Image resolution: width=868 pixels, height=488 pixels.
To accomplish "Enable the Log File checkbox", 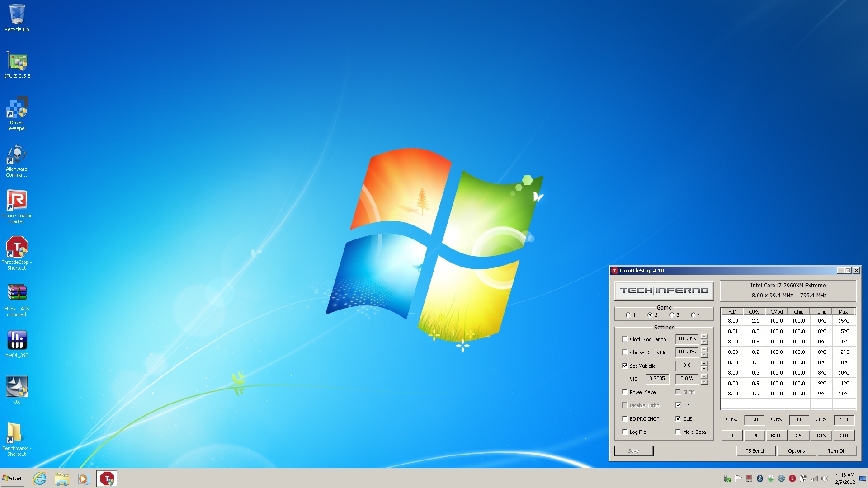I will coord(625,432).
